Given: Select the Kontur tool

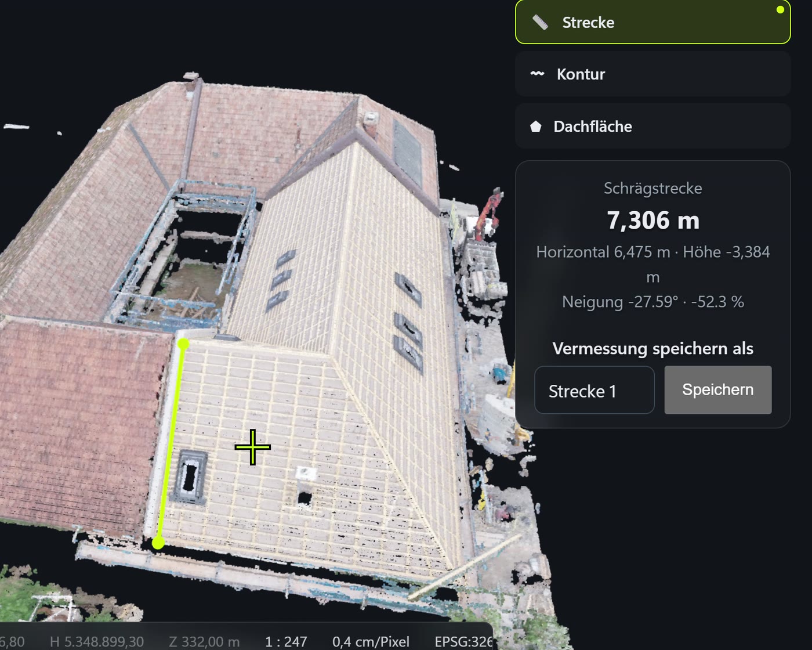Looking at the screenshot, I should (x=652, y=74).
